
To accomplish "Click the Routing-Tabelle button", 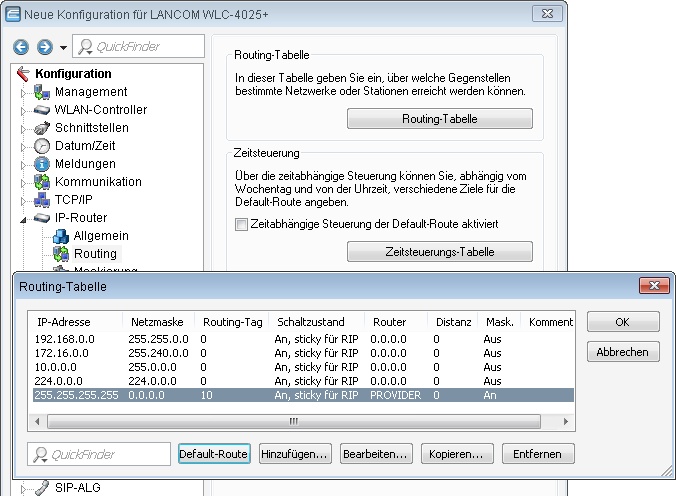I will click(439, 119).
